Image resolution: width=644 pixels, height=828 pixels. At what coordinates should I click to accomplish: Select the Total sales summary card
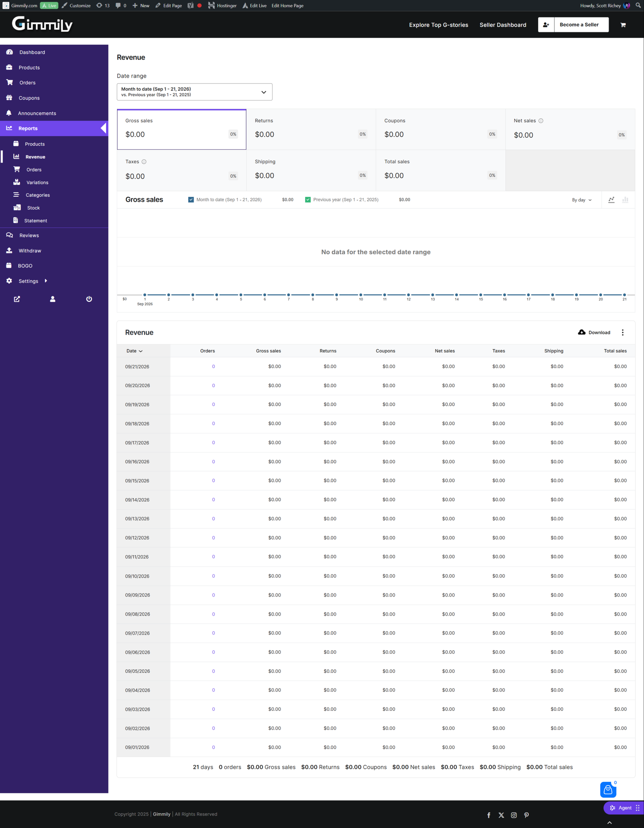(441, 170)
